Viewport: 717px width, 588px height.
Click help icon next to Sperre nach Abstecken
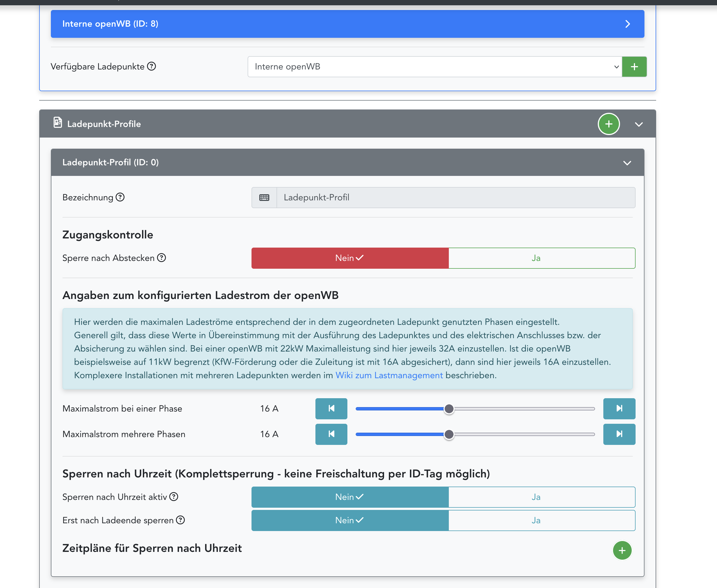(x=161, y=258)
